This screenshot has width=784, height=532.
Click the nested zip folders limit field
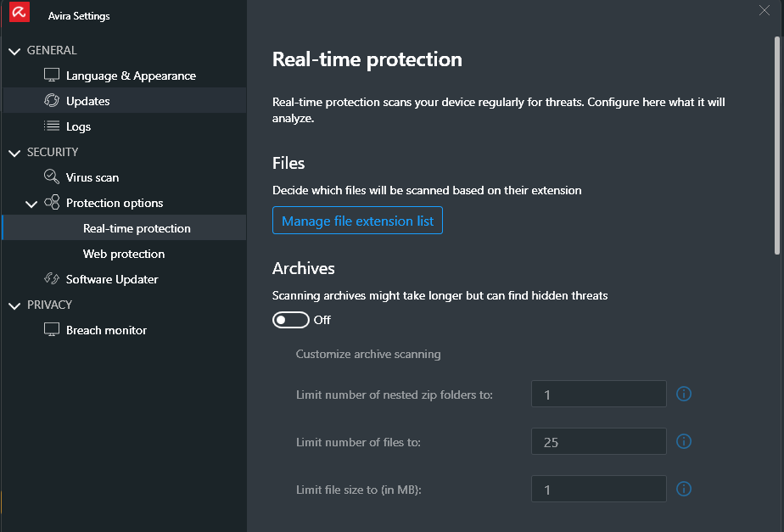[599, 394]
